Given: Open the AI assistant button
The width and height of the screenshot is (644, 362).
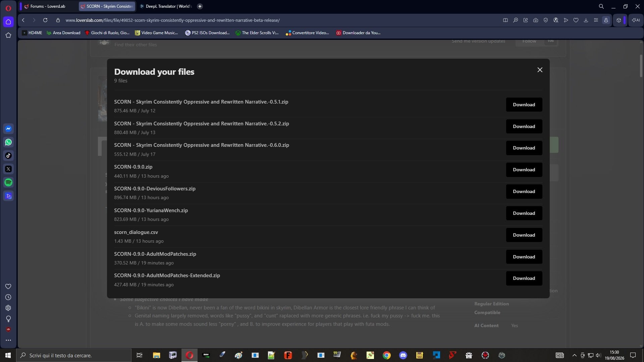Looking at the screenshot, I should [636, 20].
